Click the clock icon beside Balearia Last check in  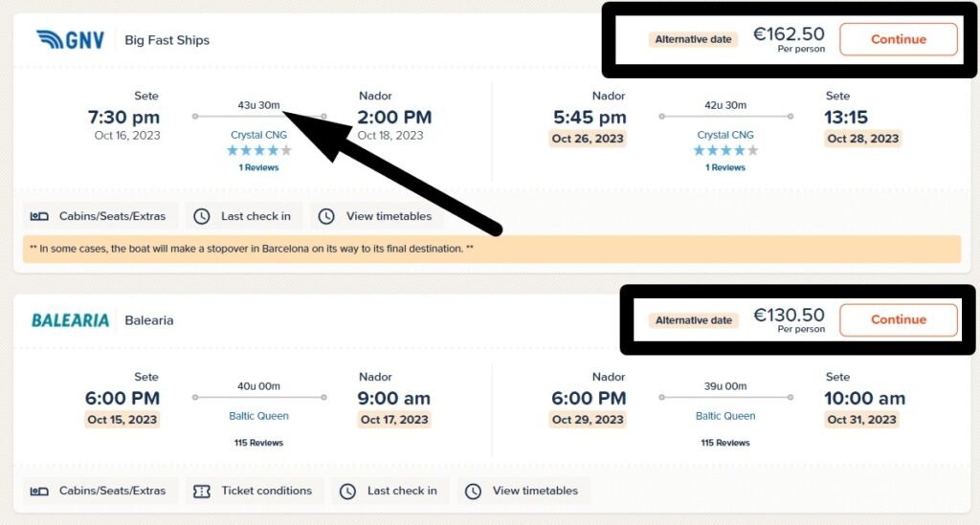click(347, 492)
